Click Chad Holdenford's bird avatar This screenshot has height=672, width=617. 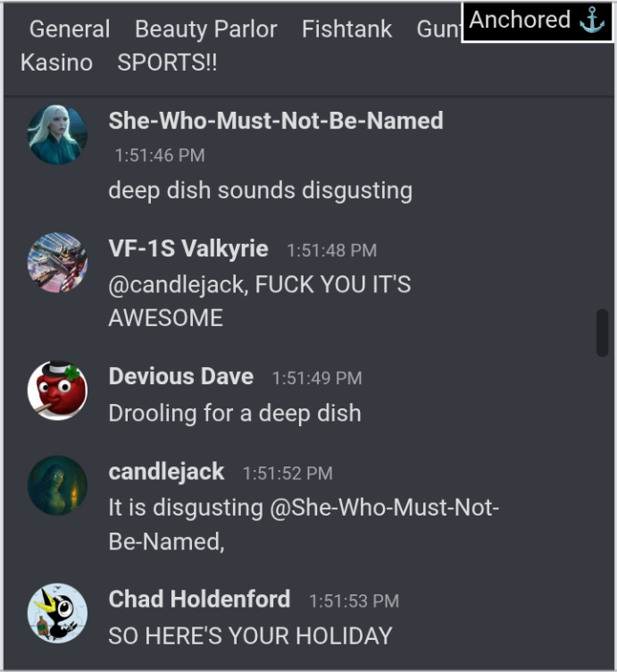point(57,613)
